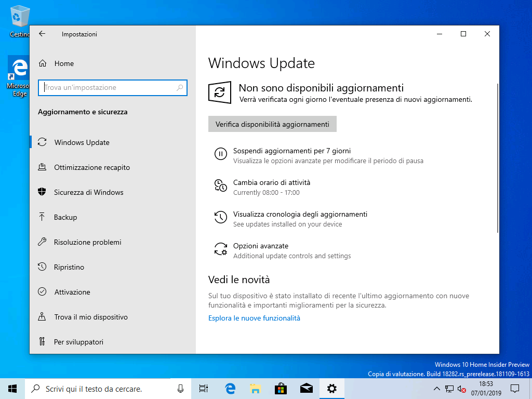Open the Sicurezza di Windows shield icon

tap(42, 192)
